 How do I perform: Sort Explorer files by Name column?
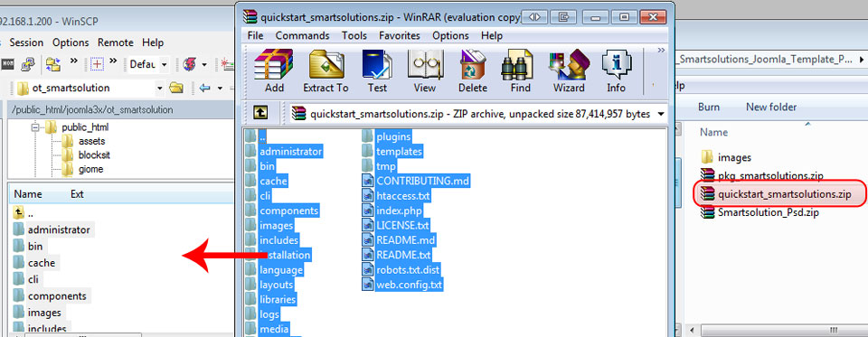click(x=713, y=132)
